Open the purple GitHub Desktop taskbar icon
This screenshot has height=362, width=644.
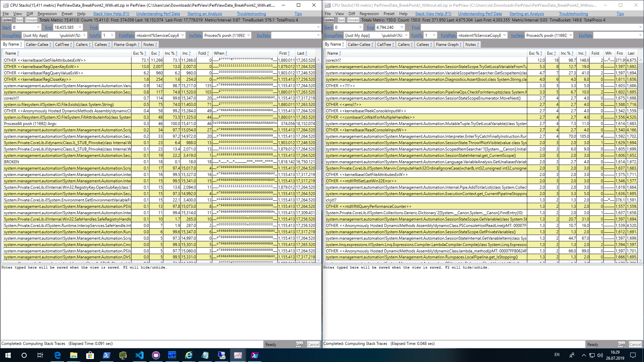156,355
